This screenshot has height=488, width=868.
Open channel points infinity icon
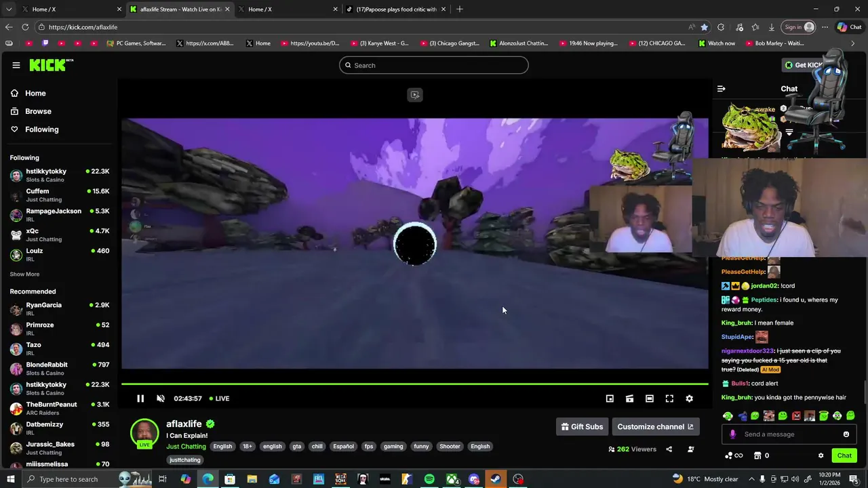pos(734,455)
